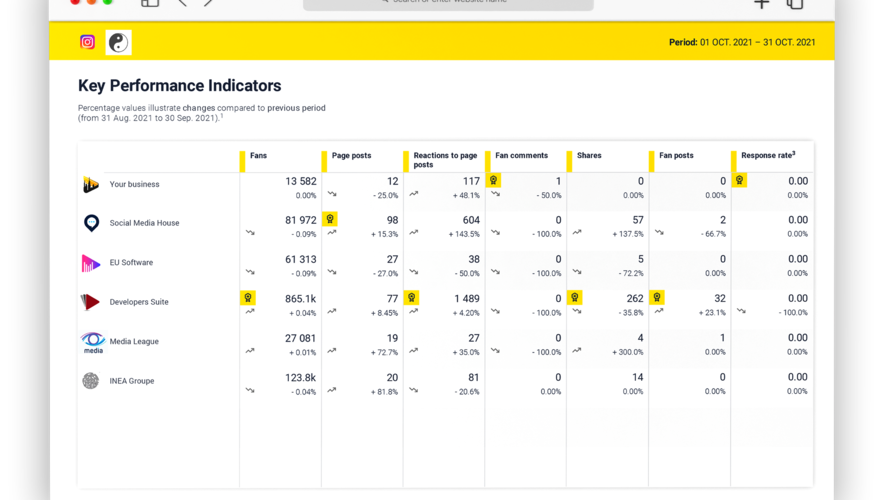Image resolution: width=890 pixels, height=500 pixels.
Task: Select the Shares column header
Action: point(589,156)
